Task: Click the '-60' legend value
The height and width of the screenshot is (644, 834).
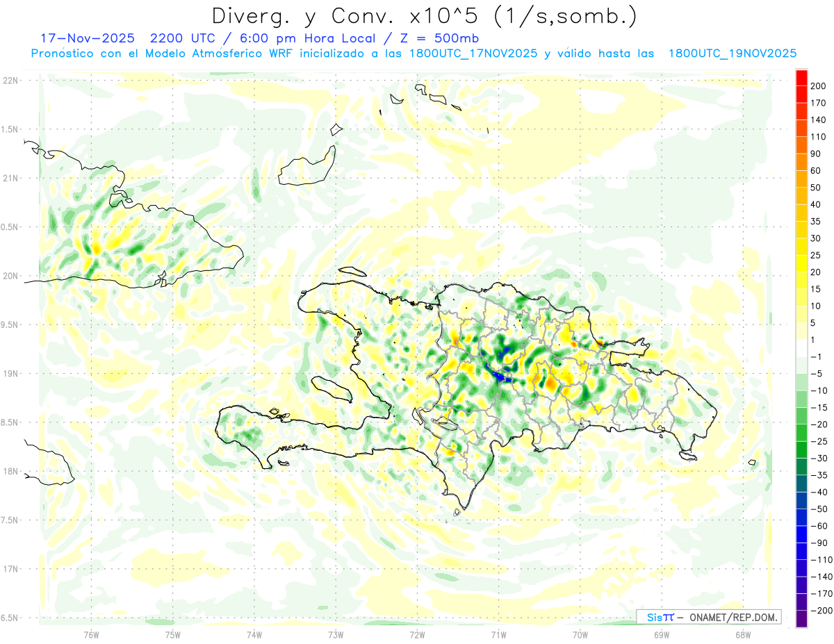Action: [x=819, y=526]
